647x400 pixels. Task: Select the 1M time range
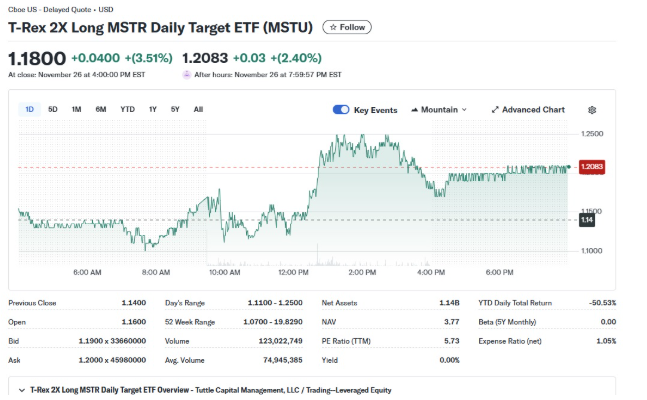tap(77, 109)
